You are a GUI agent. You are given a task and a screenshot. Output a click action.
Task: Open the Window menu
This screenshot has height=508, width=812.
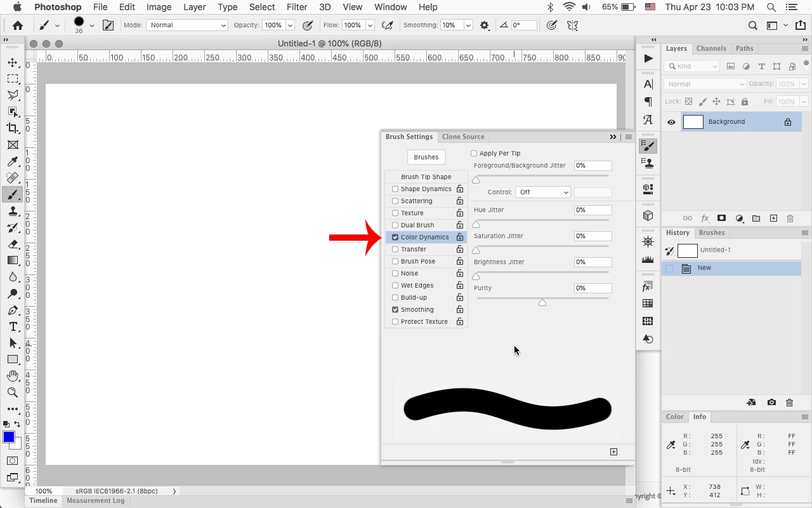pos(390,7)
